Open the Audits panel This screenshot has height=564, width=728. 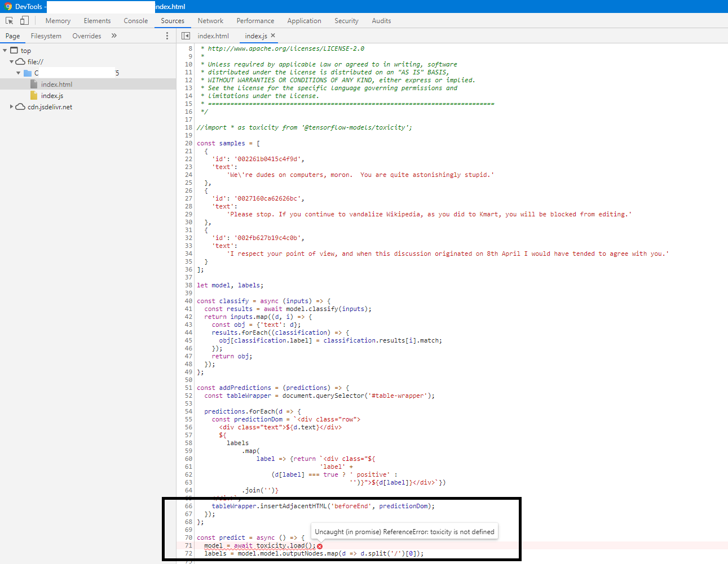tap(381, 21)
